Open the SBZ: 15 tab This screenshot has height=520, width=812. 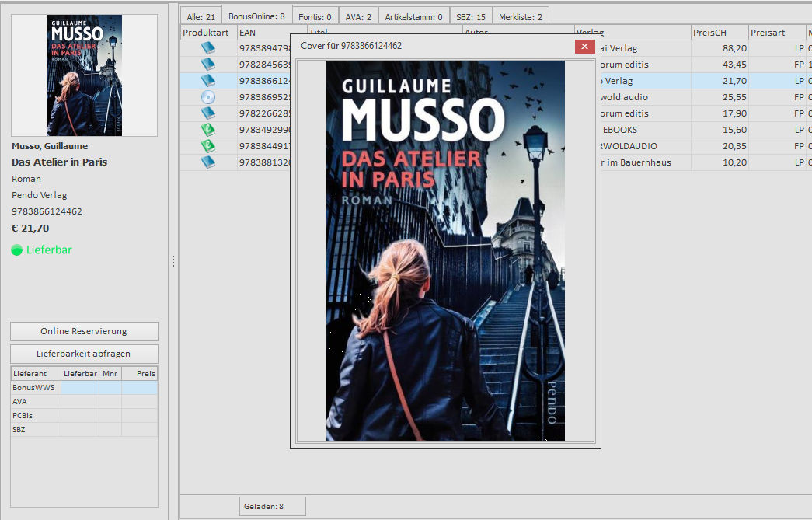pos(471,16)
